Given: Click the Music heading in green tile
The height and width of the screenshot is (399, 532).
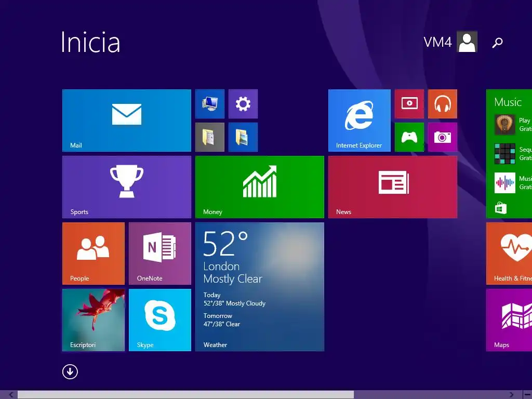Looking at the screenshot, I should tap(508, 102).
